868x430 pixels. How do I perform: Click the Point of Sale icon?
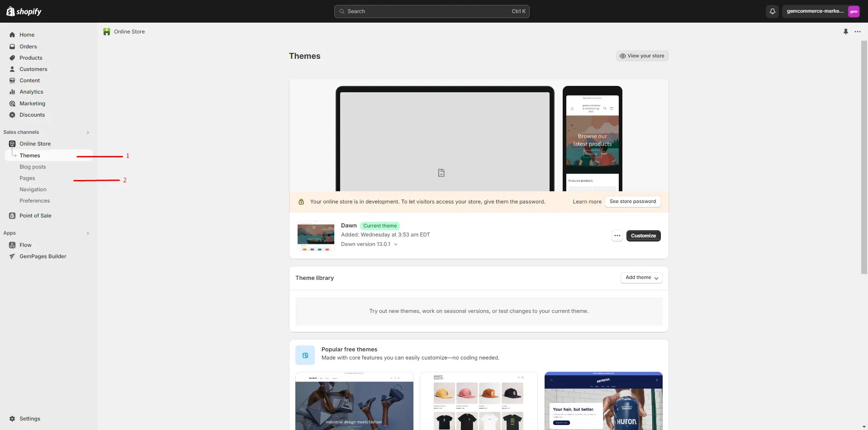click(x=12, y=216)
